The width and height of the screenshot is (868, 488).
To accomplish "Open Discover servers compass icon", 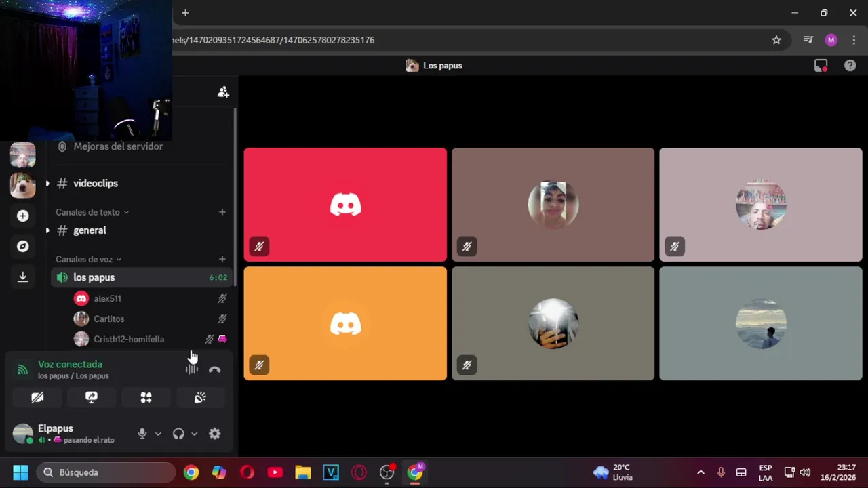I will 22,246.
